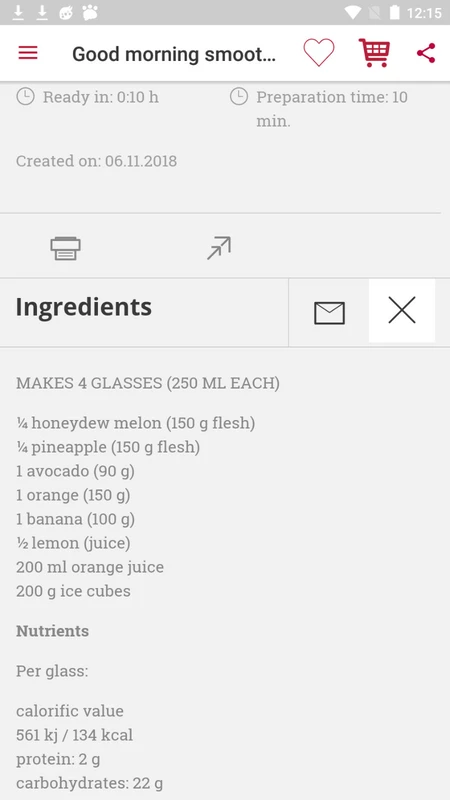This screenshot has height=800, width=450.
Task: Tap the diagonal arrow expand icon
Action: pos(219,248)
